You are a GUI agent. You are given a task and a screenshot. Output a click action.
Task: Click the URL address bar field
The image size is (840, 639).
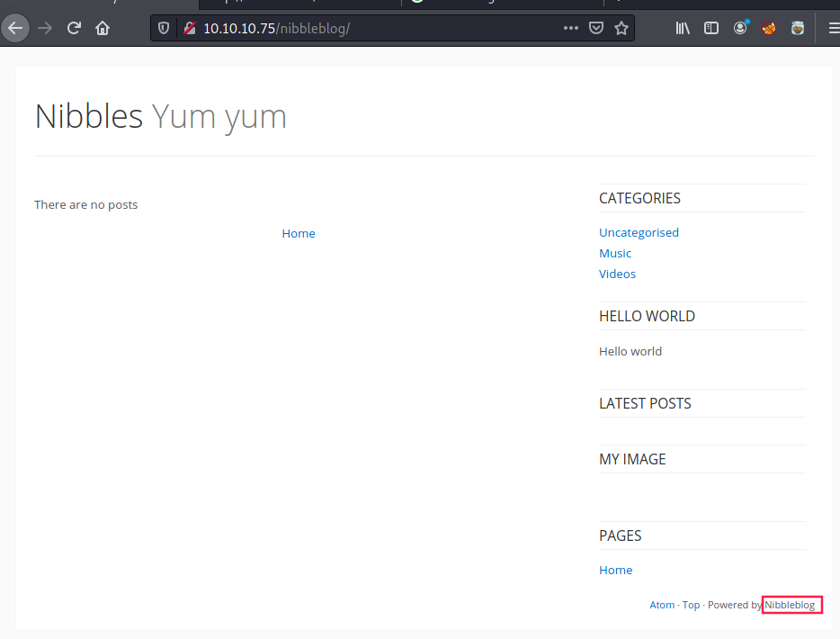tap(378, 28)
